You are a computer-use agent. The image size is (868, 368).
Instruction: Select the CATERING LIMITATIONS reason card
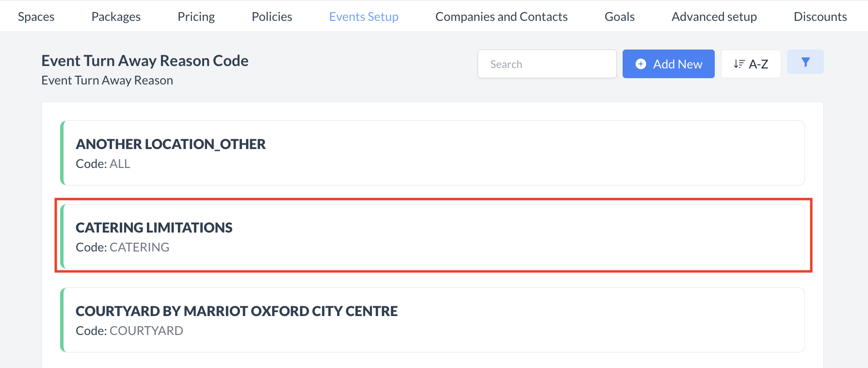[433, 236]
